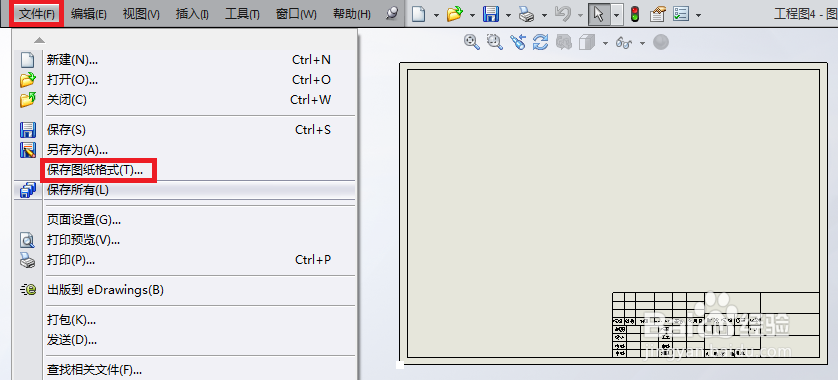Image resolution: width=838 pixels, height=380 pixels.
Task: Click the eDrawings icon in File menu
Action: 27,290
